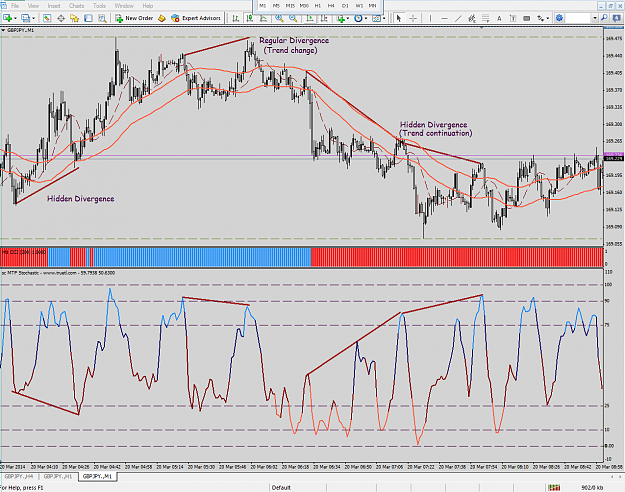Image resolution: width=625 pixels, height=492 pixels.
Task: Open the Charts menu
Action: (76, 6)
